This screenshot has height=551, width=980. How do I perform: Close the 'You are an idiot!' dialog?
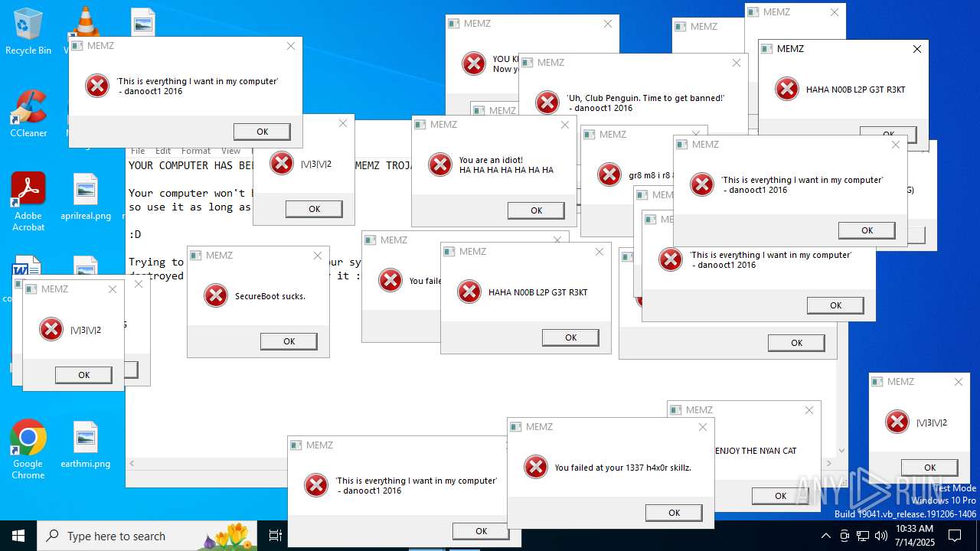coord(564,125)
